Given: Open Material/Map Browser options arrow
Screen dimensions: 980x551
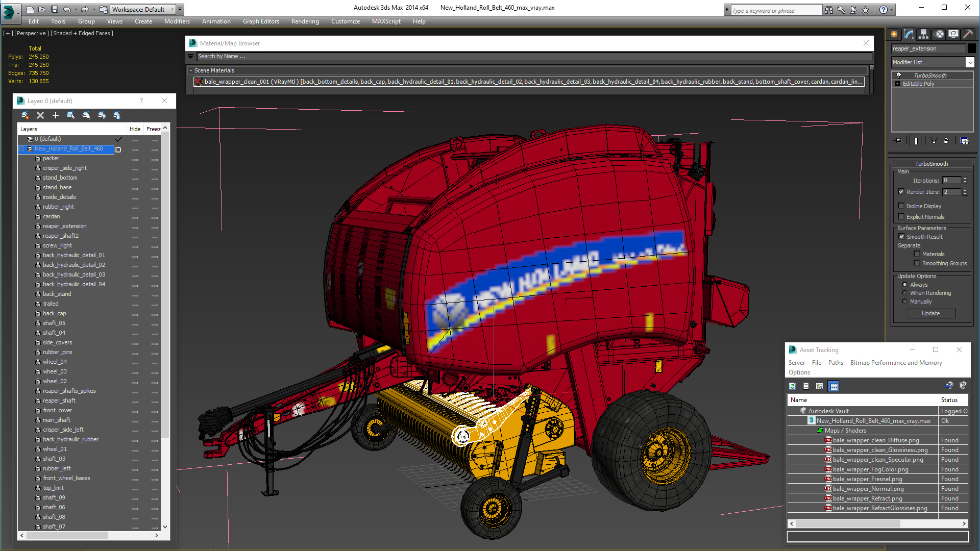Looking at the screenshot, I should click(191, 56).
